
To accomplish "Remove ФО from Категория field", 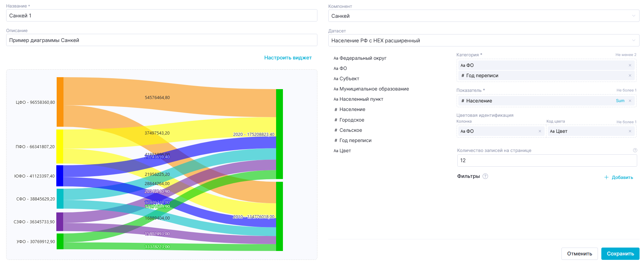I will [x=630, y=65].
